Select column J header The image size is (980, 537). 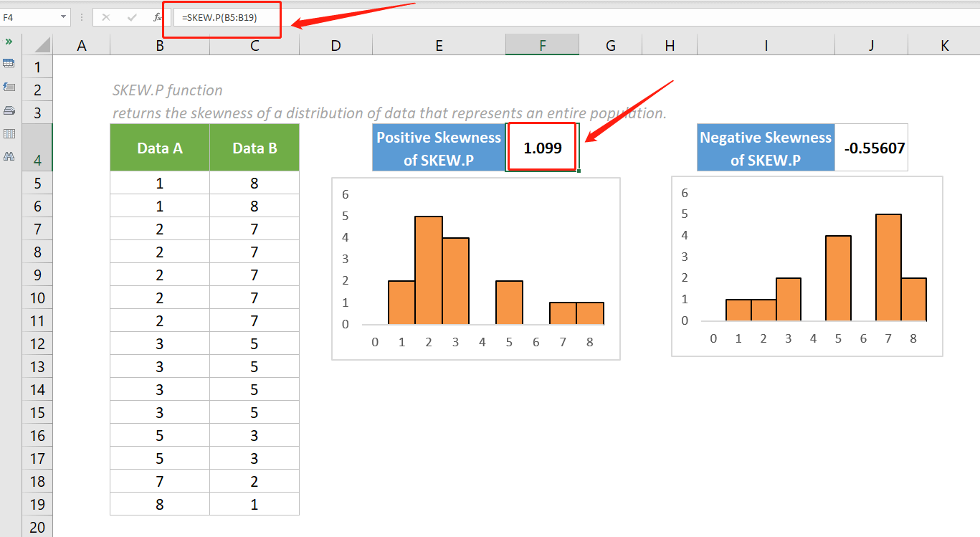pyautogui.click(x=871, y=44)
